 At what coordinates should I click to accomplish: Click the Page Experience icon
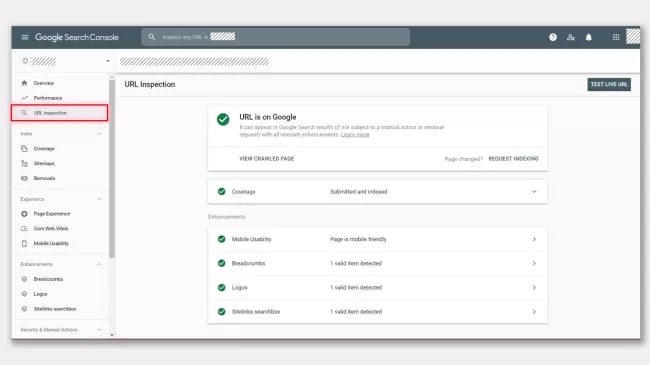click(24, 214)
